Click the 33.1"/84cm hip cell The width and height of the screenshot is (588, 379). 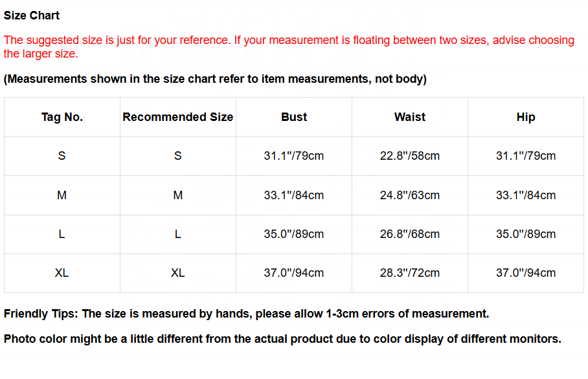pyautogui.click(x=526, y=195)
